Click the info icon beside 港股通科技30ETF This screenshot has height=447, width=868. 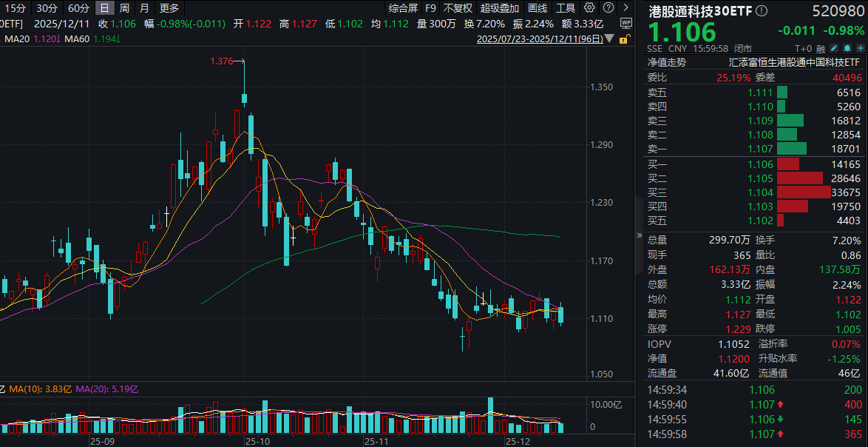(x=762, y=11)
